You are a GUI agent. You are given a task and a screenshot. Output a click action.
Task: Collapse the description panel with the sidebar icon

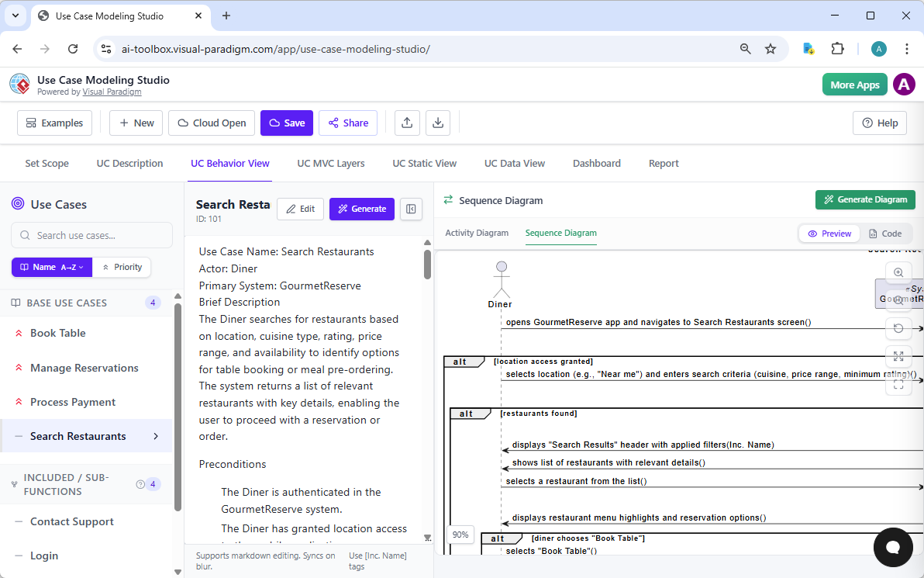tap(411, 209)
